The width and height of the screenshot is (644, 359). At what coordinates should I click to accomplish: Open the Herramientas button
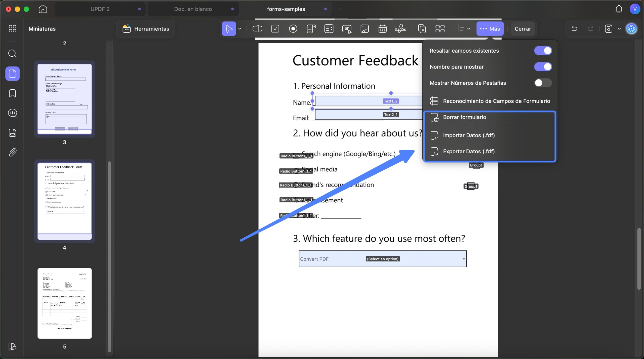click(146, 29)
